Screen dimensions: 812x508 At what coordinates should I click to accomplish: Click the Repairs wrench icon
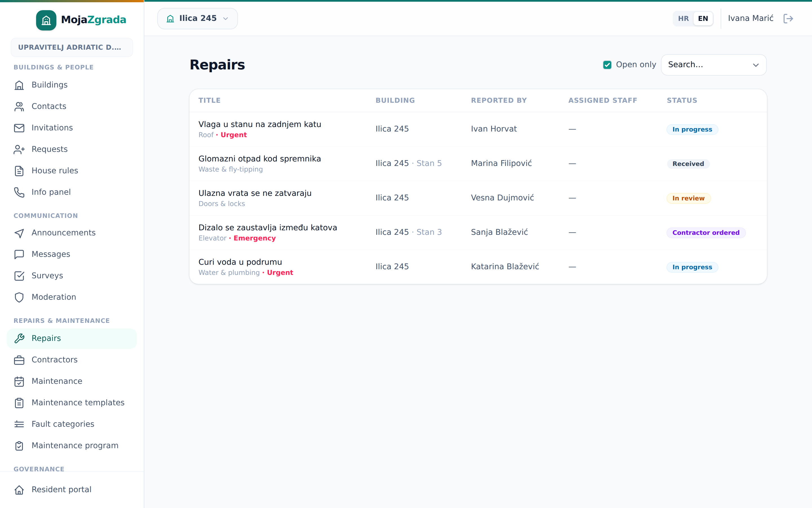click(19, 338)
